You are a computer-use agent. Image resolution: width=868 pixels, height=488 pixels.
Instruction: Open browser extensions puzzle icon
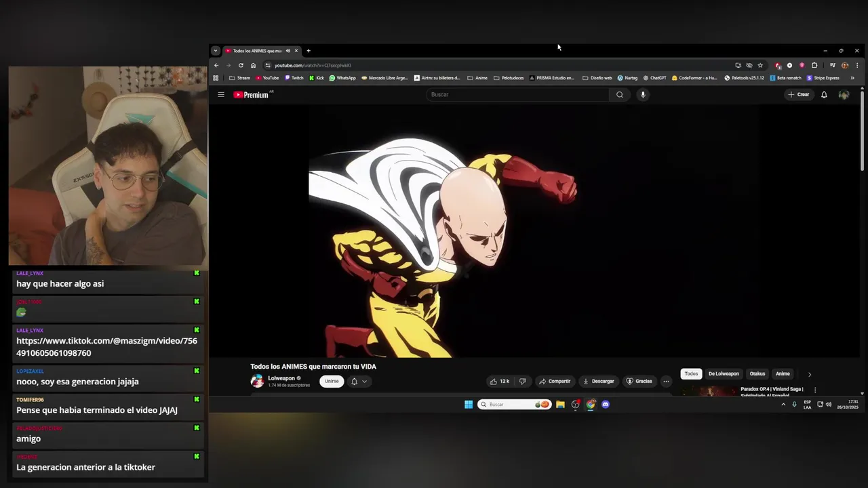(814, 66)
